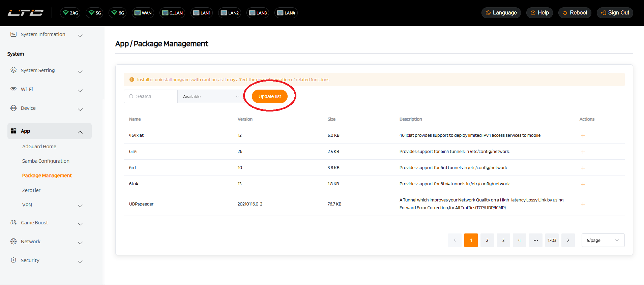Click the LTC logo
This screenshot has width=644, height=285.
pyautogui.click(x=26, y=13)
